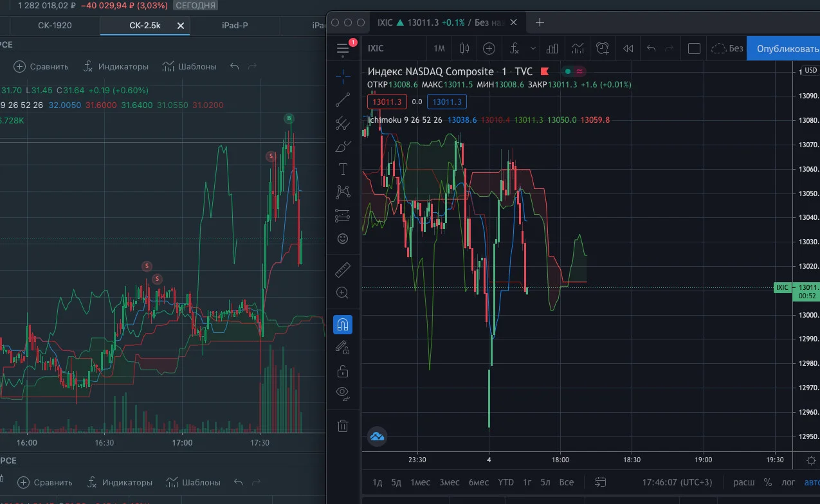Open the layout selection square icon
820x504 pixels.
point(694,48)
